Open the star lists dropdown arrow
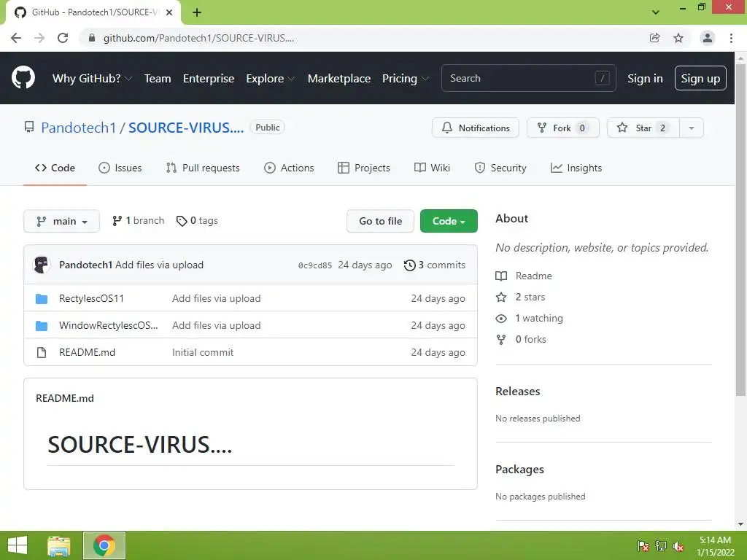Screen dimensions: 747x560 pos(692,128)
